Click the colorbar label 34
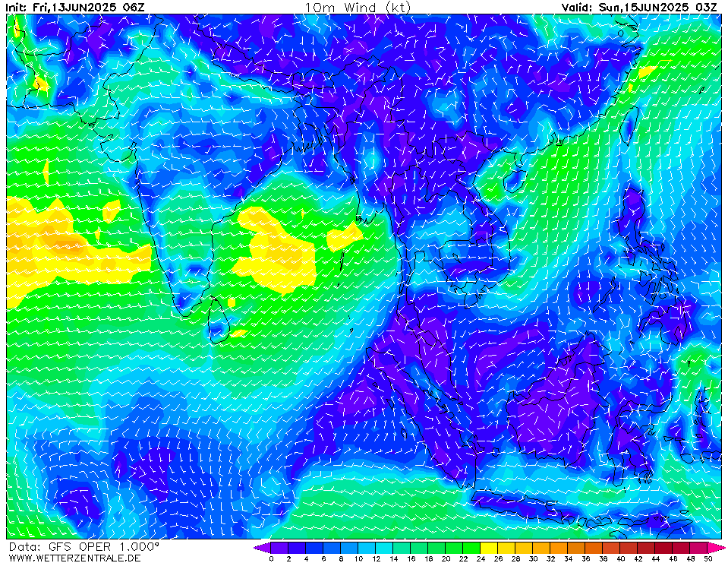This screenshot has width=728, height=563. (x=568, y=558)
